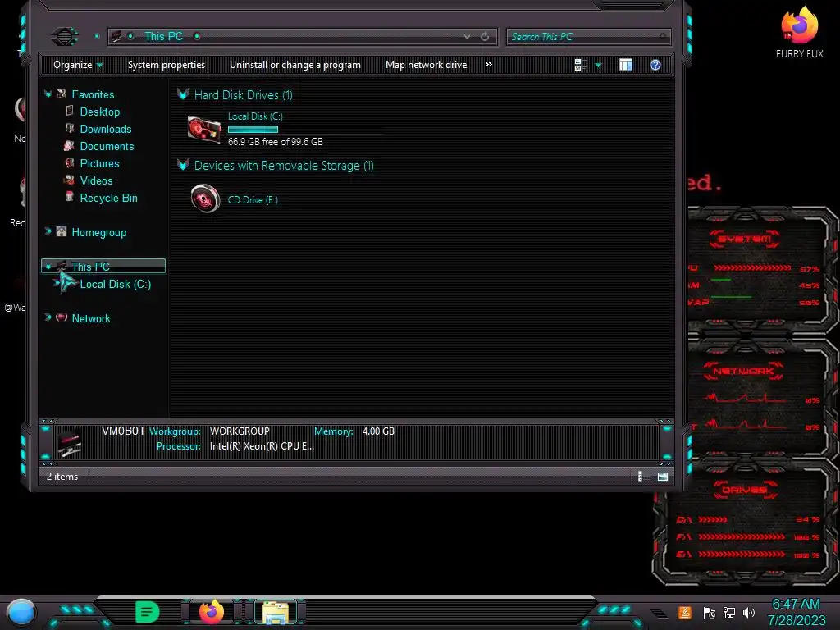Open the view options dropdown arrow

pyautogui.click(x=598, y=66)
